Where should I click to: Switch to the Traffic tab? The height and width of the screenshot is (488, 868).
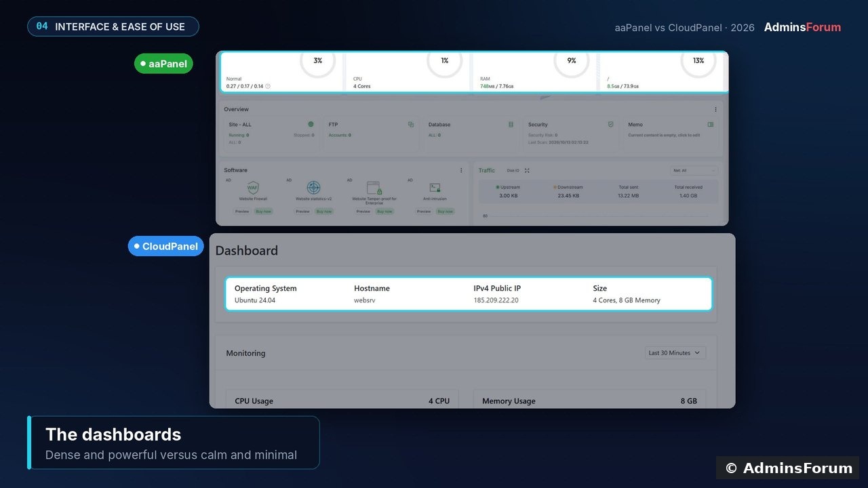click(x=487, y=171)
